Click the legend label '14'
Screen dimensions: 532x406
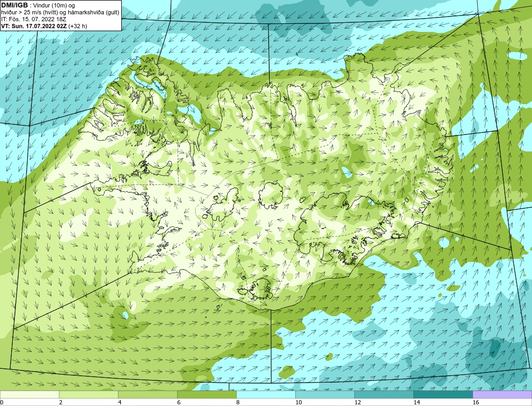(x=417, y=402)
